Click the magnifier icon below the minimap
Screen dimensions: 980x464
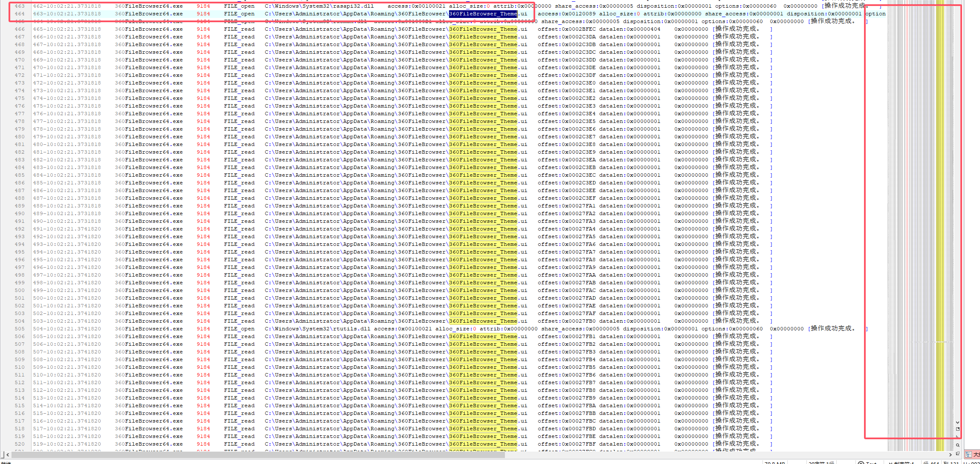coord(957,445)
